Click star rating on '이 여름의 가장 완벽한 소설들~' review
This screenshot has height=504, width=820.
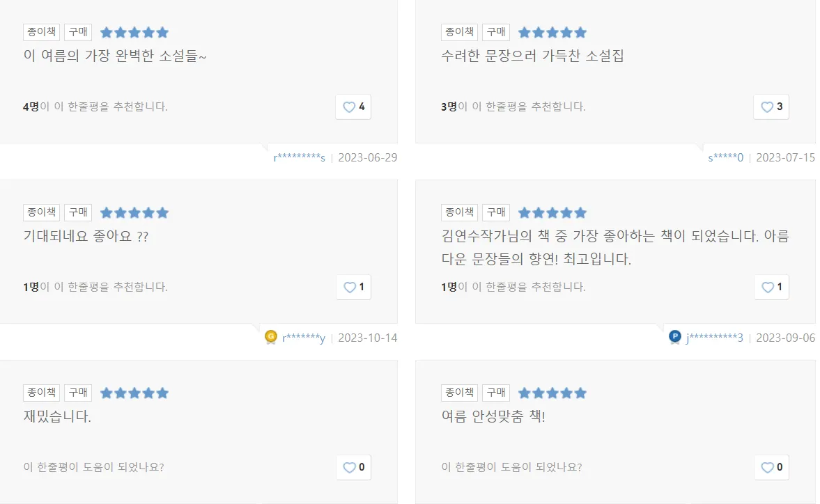[x=134, y=33]
